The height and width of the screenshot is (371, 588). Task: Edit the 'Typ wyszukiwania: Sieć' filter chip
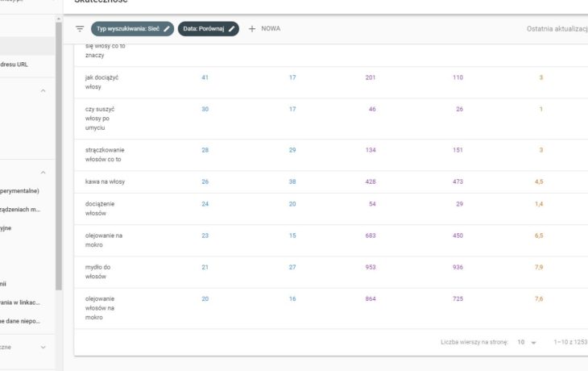[132, 28]
